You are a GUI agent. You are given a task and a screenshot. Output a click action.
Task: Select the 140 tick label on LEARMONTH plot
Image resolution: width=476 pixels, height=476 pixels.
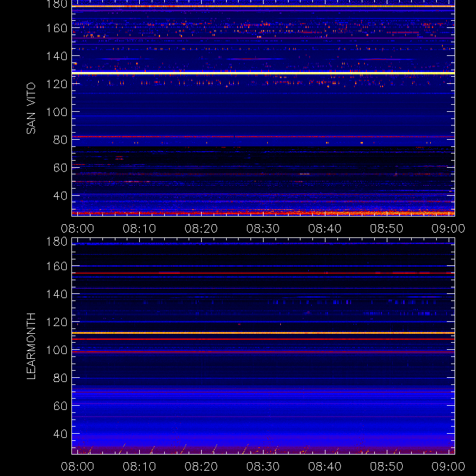point(57,294)
